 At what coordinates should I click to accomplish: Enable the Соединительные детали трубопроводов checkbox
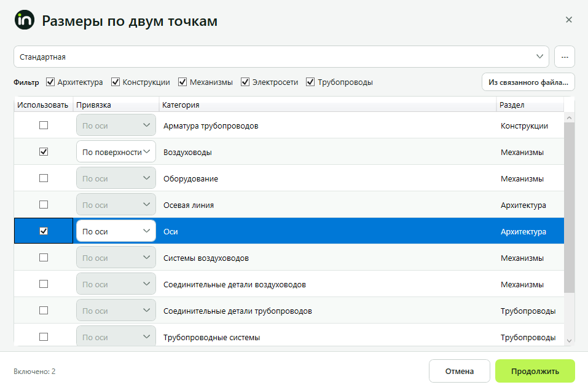pyautogui.click(x=44, y=311)
